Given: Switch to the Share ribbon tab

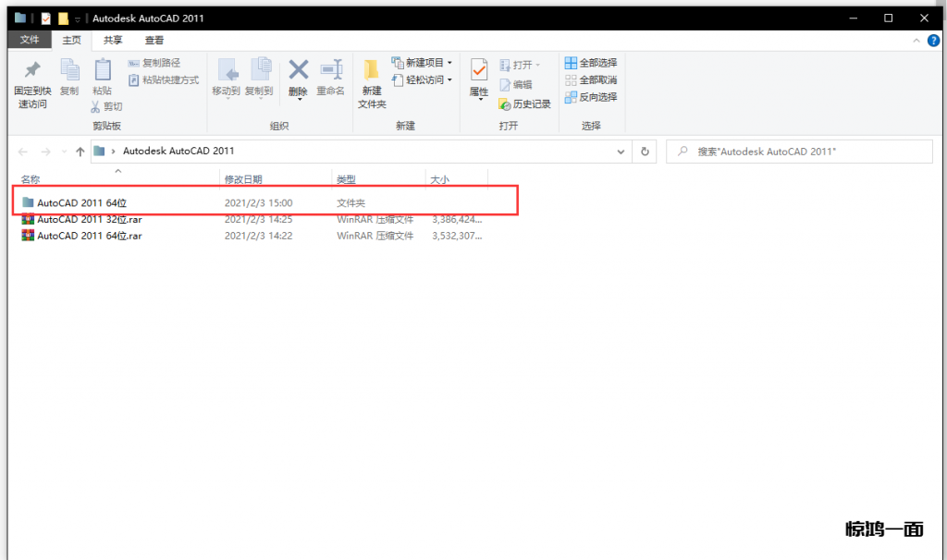Looking at the screenshot, I should (x=113, y=40).
